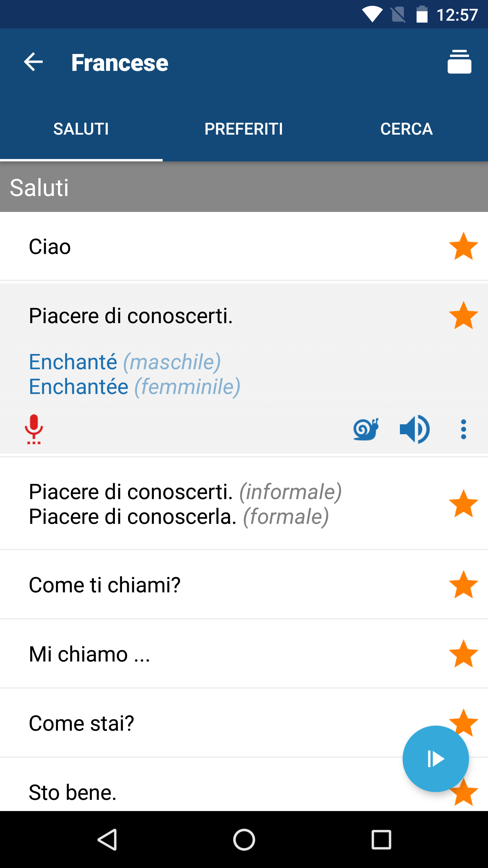Open the three-dot options for Enchanté
Screen dimensions: 488x868
[463, 429]
